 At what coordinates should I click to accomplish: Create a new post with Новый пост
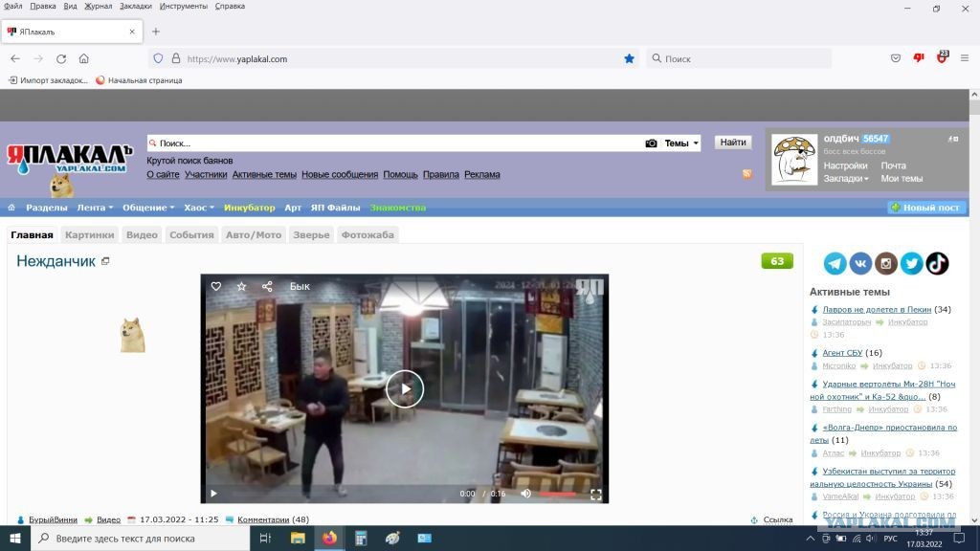pos(925,208)
